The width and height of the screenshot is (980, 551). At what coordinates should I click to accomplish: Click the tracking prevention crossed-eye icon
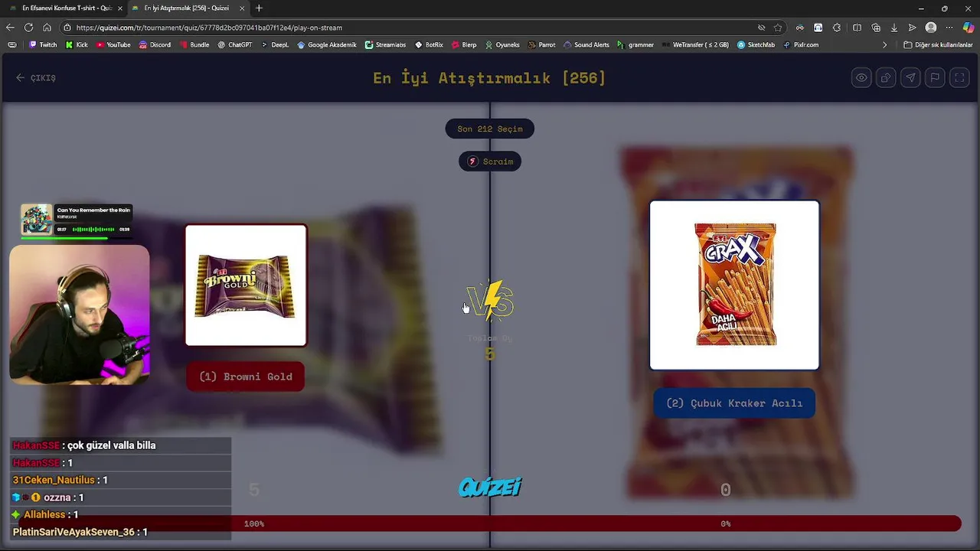[761, 28]
